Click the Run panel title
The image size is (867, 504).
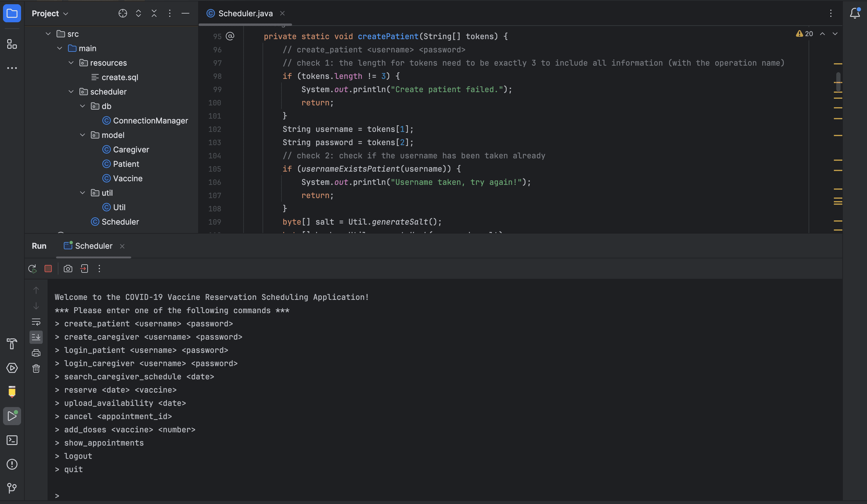[x=39, y=246]
